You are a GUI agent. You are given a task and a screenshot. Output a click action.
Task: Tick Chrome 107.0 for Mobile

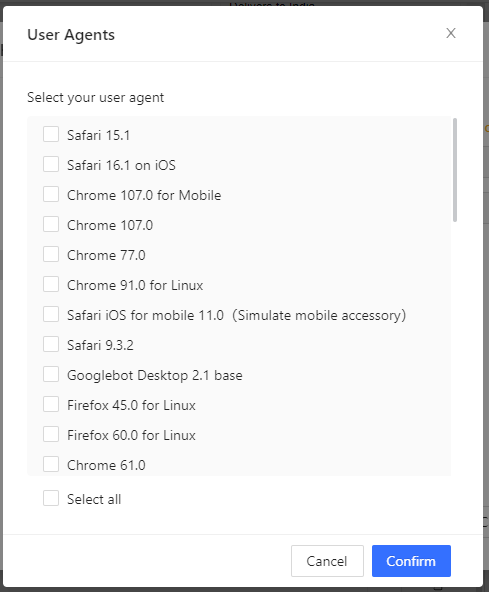[51, 194]
